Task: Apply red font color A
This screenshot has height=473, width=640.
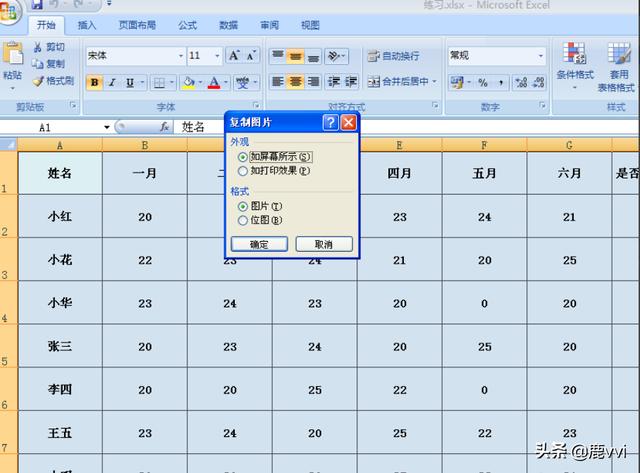Action: pos(214,83)
